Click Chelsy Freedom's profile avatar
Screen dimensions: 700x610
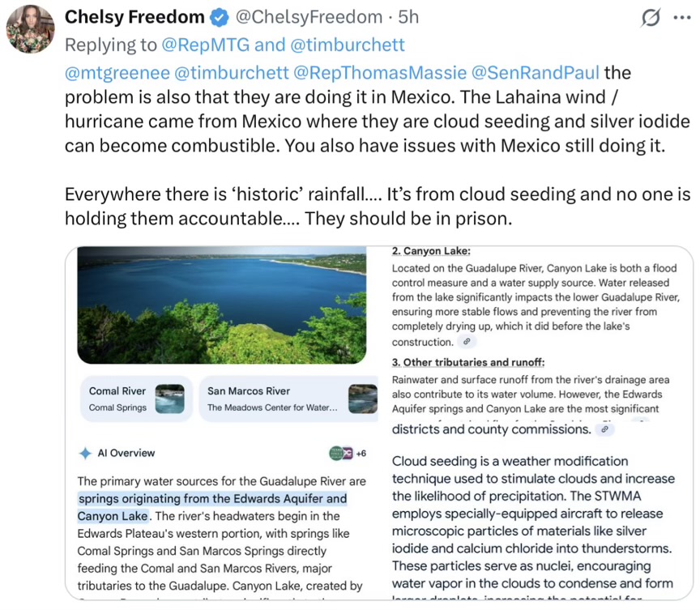(30, 29)
